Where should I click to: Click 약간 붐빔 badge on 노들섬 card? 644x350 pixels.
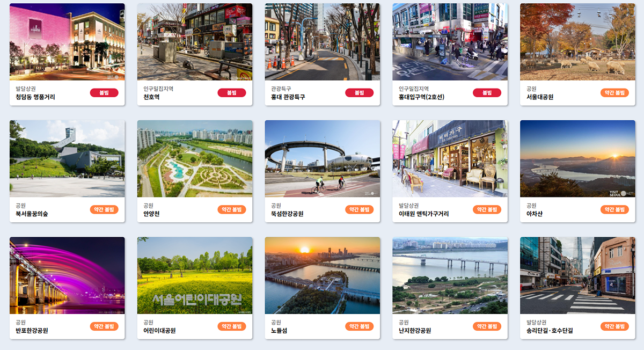point(360,326)
